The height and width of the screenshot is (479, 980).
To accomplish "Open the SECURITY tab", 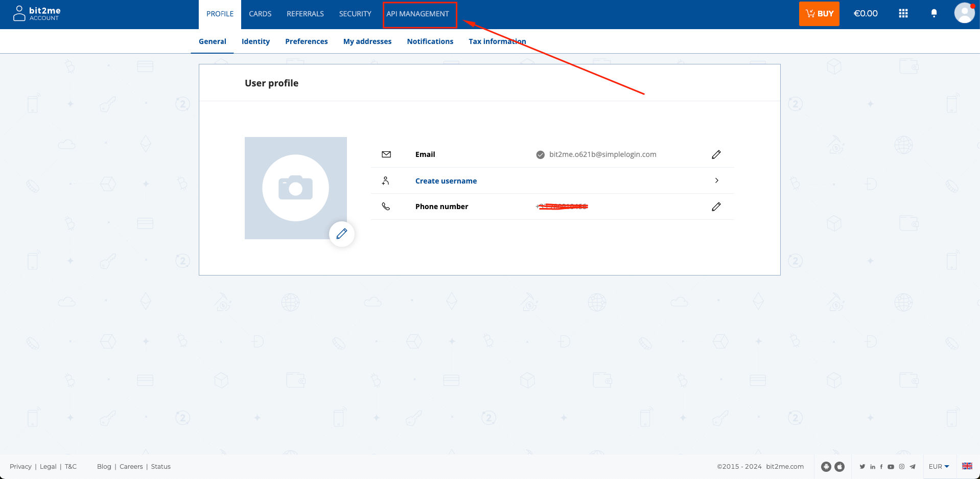I will pyautogui.click(x=355, y=14).
